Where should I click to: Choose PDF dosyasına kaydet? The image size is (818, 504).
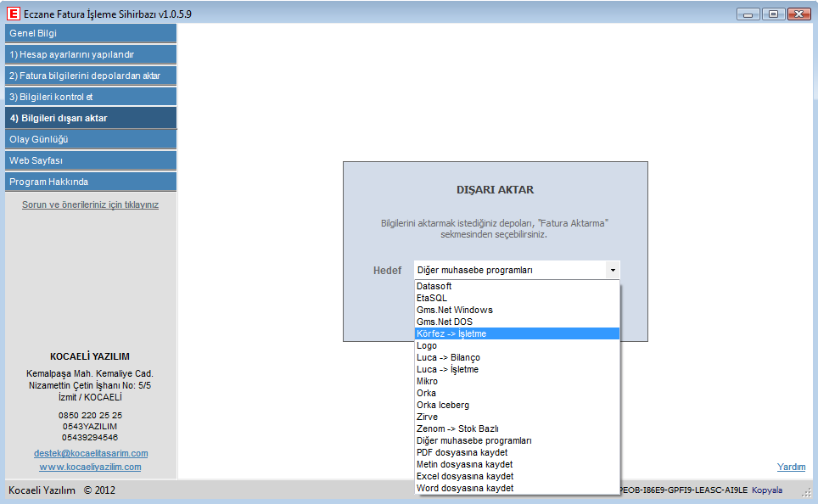click(517, 452)
